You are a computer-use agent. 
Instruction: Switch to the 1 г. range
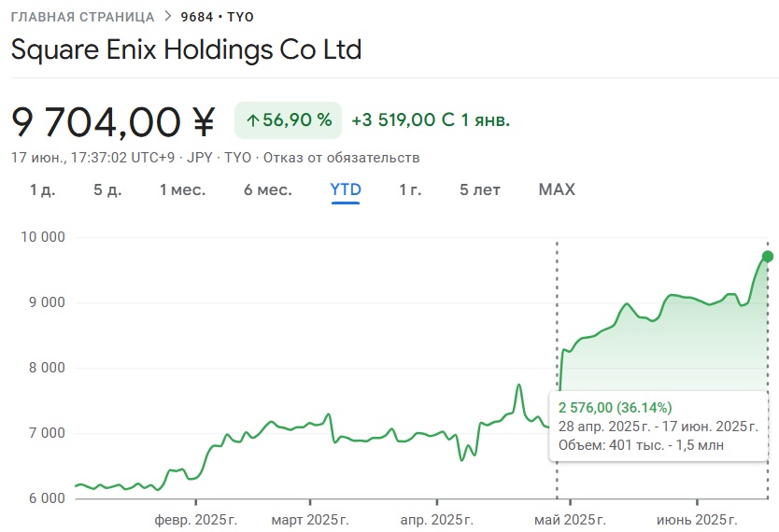point(410,189)
